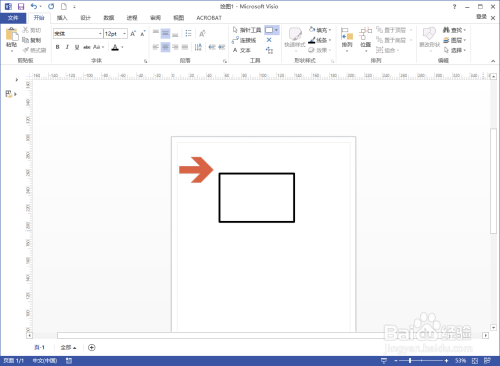Switch to the 进程 (Process) tab
The height and width of the screenshot is (366, 500).
[x=132, y=18]
